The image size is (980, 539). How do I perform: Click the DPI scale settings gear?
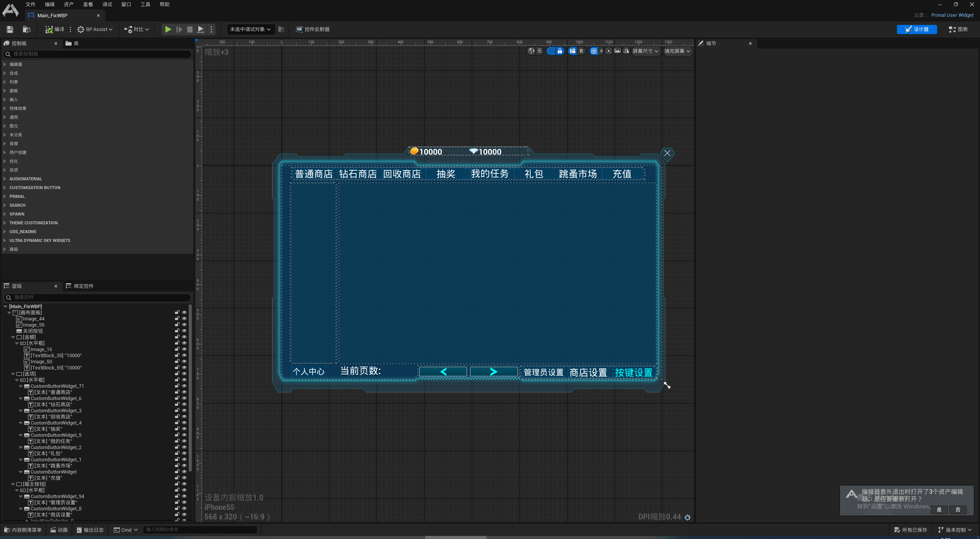(x=688, y=518)
